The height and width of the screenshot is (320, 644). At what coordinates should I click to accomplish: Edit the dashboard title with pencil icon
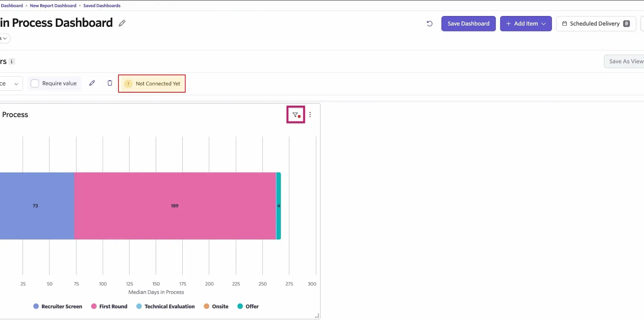point(122,23)
